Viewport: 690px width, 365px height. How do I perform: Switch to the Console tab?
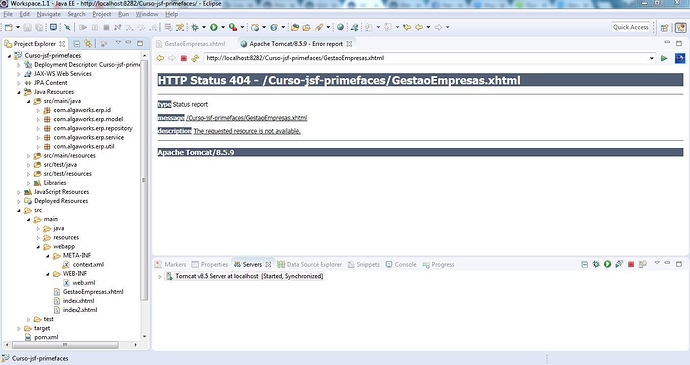tap(401, 265)
